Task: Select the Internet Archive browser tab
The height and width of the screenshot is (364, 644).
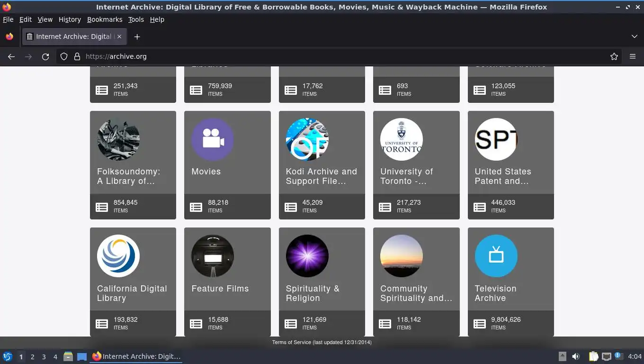Action: click(74, 36)
